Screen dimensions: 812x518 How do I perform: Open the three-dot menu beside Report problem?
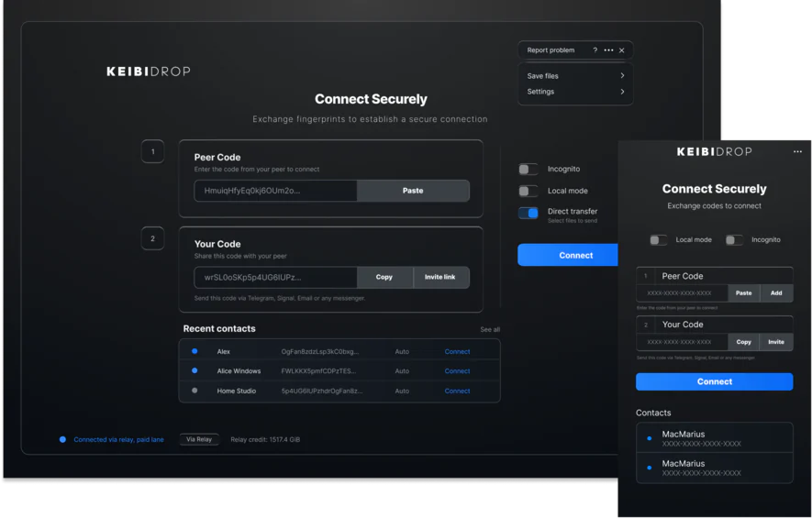pos(608,50)
